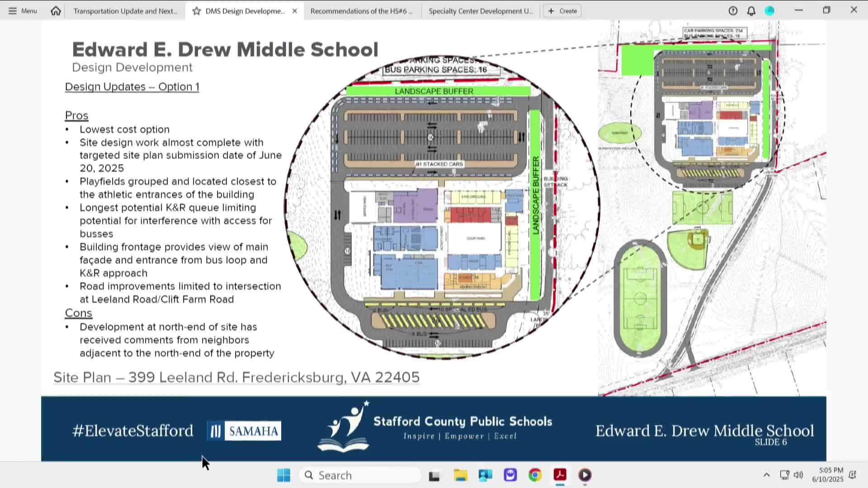Show hidden system tray icons
Screen dimensions: 868x488
pyautogui.click(x=766, y=475)
